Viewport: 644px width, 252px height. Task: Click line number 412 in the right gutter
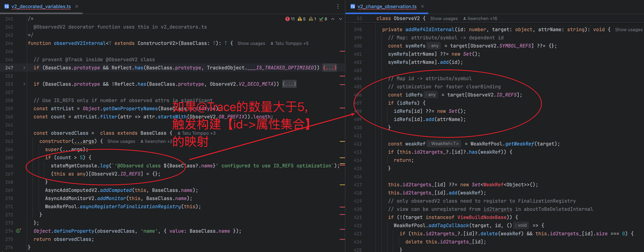pyautogui.click(x=357, y=144)
